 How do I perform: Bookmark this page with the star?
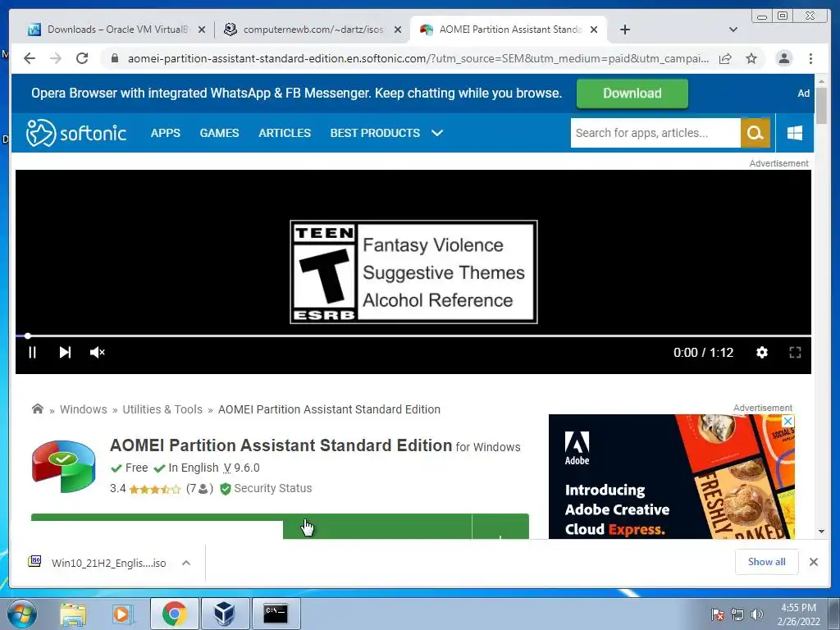pyautogui.click(x=751, y=58)
